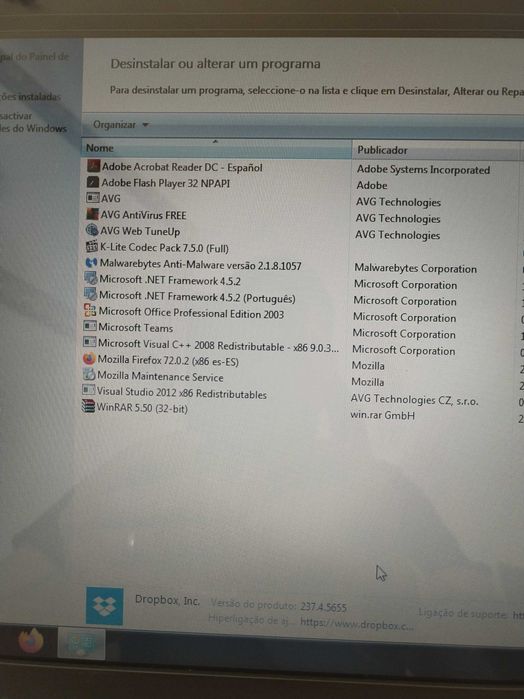Select Visual Studio 2012 x86 Redistributables name

pos(182,394)
